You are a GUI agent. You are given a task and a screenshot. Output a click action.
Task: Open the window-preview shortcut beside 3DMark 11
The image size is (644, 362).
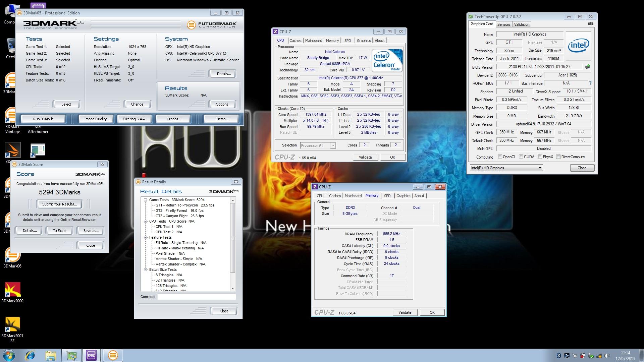pos(38,150)
